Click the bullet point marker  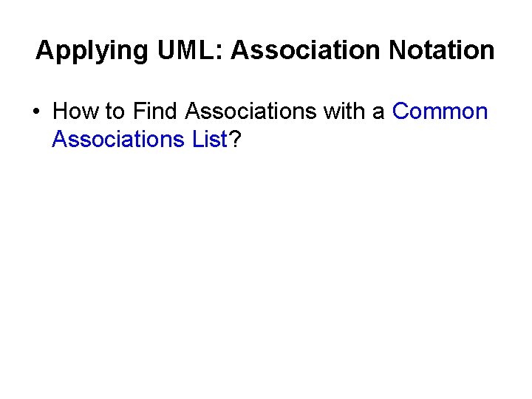(35, 112)
